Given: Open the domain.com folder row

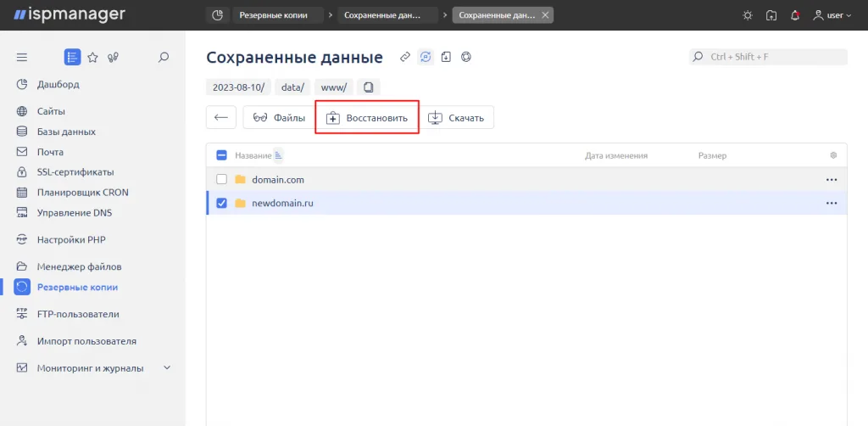Looking at the screenshot, I should tap(526, 180).
